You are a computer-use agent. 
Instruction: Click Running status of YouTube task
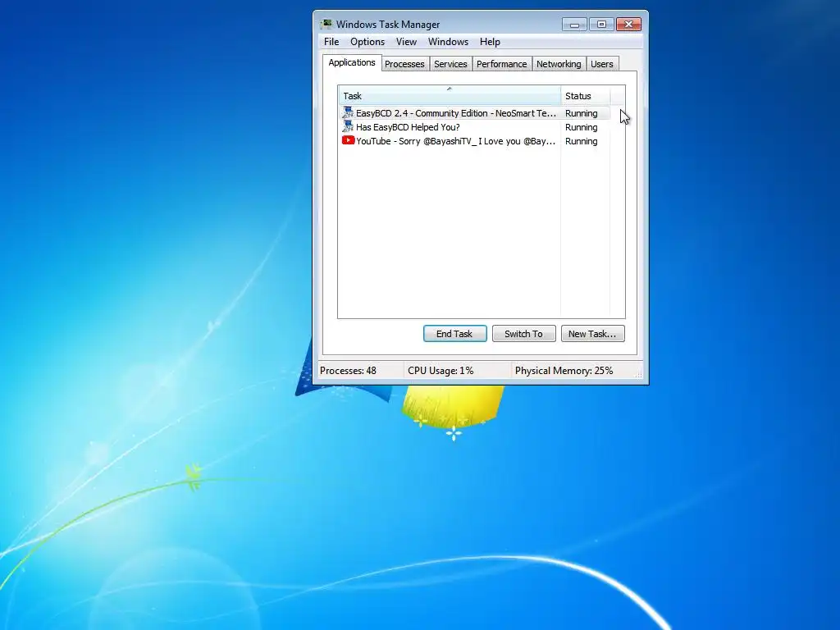click(582, 141)
